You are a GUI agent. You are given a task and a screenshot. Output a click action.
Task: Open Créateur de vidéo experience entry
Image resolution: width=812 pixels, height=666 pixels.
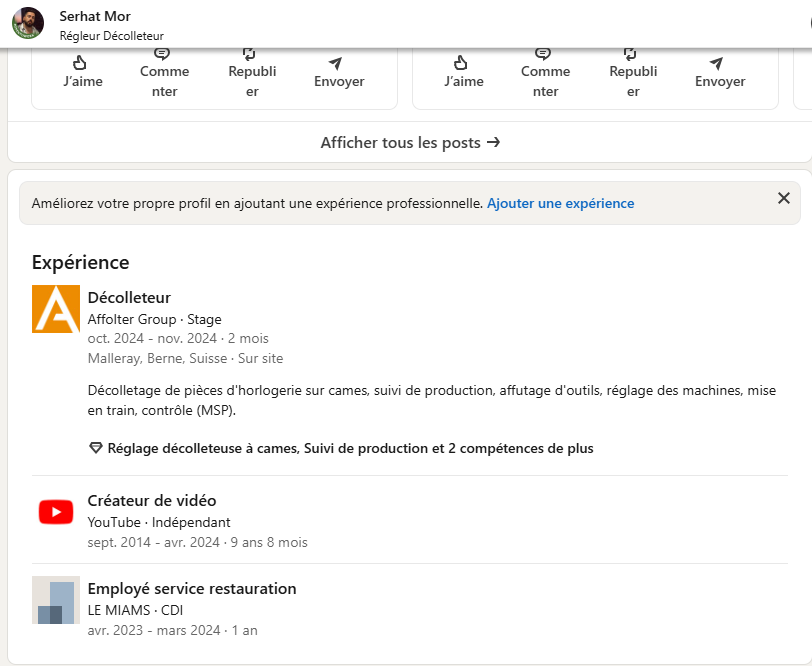(x=152, y=501)
